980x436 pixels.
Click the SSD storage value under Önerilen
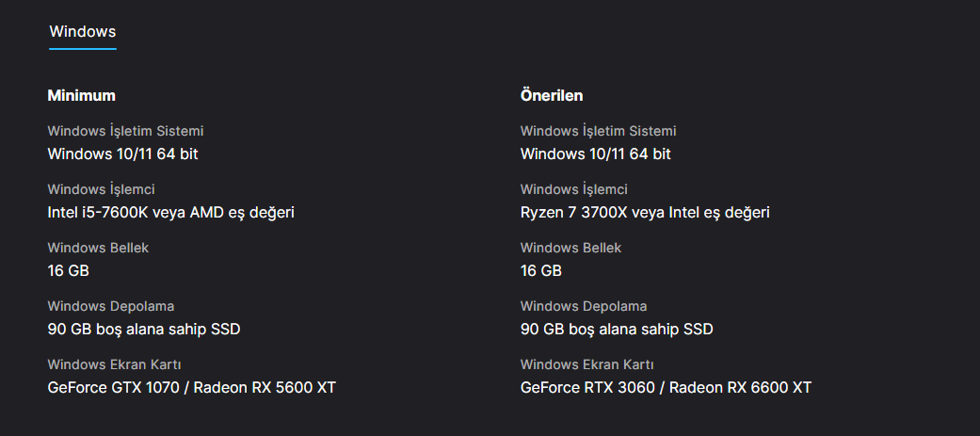coord(617,329)
